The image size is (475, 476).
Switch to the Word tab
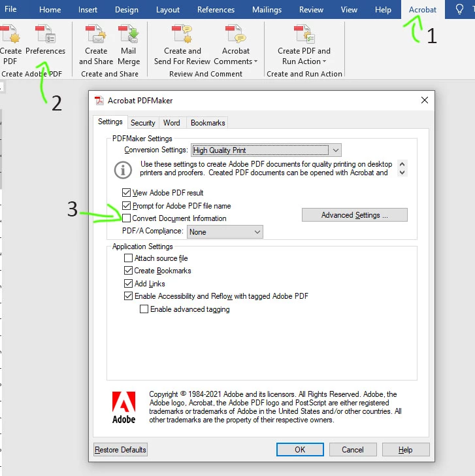tap(172, 123)
